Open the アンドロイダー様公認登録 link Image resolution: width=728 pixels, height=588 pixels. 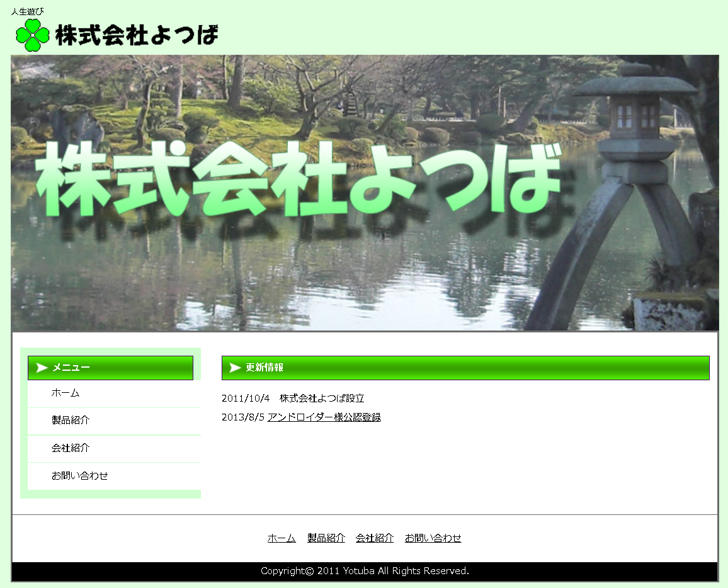click(x=324, y=417)
